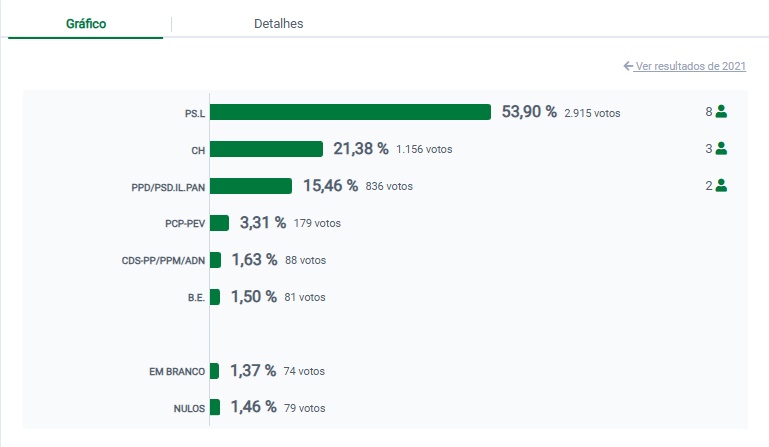Click the 836 votos count

389,187
